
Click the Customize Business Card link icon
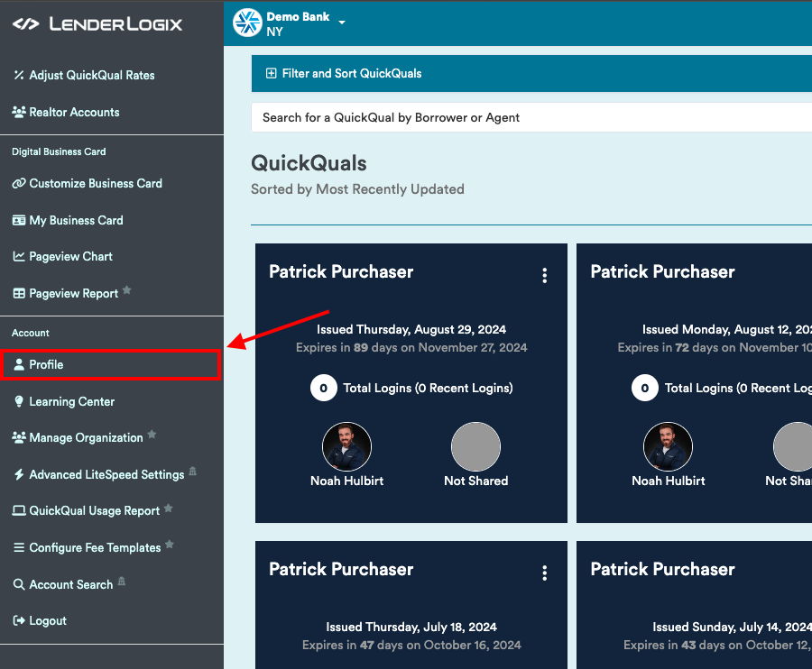click(x=19, y=184)
